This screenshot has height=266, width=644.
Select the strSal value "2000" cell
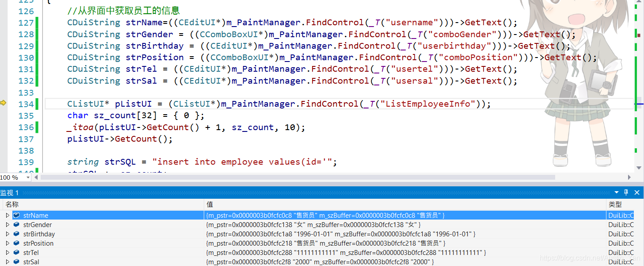coord(405,262)
